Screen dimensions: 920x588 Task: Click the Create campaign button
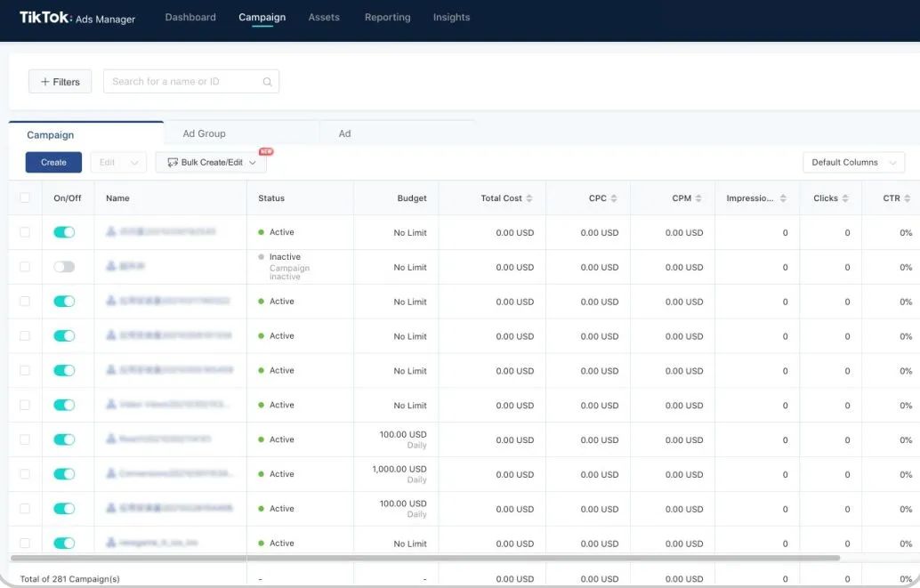53,163
